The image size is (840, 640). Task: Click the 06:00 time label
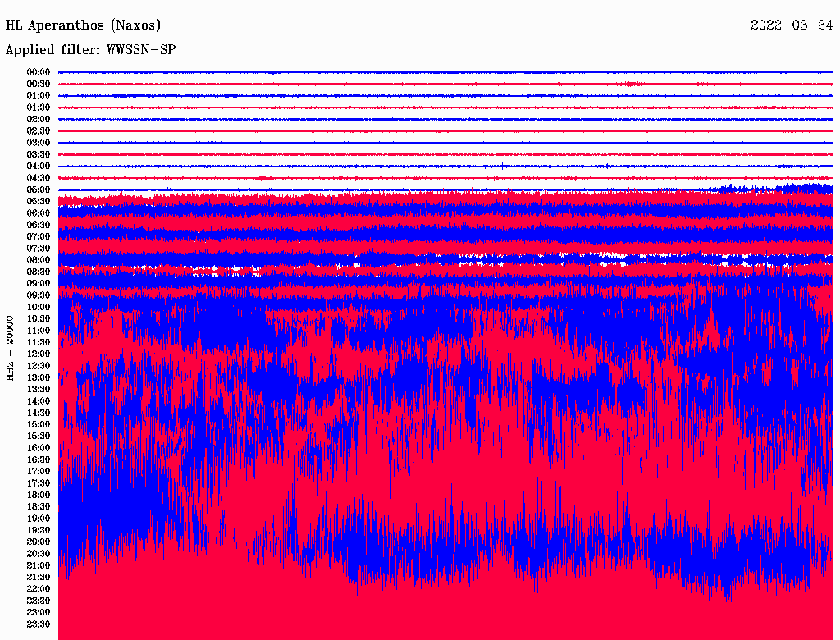(x=39, y=213)
